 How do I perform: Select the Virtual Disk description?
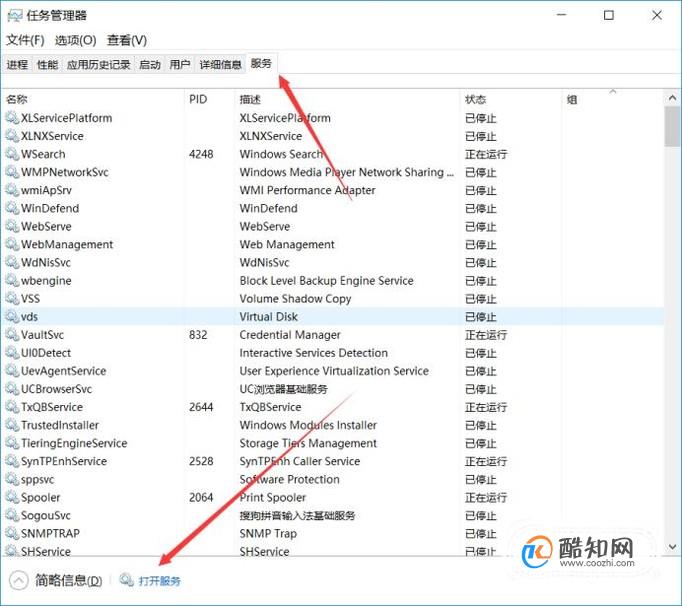tap(268, 317)
